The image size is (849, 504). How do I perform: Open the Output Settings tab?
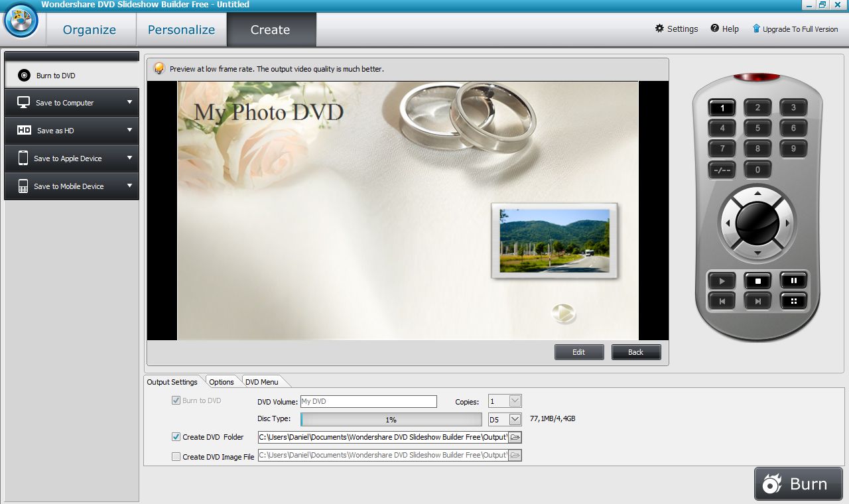coord(172,382)
